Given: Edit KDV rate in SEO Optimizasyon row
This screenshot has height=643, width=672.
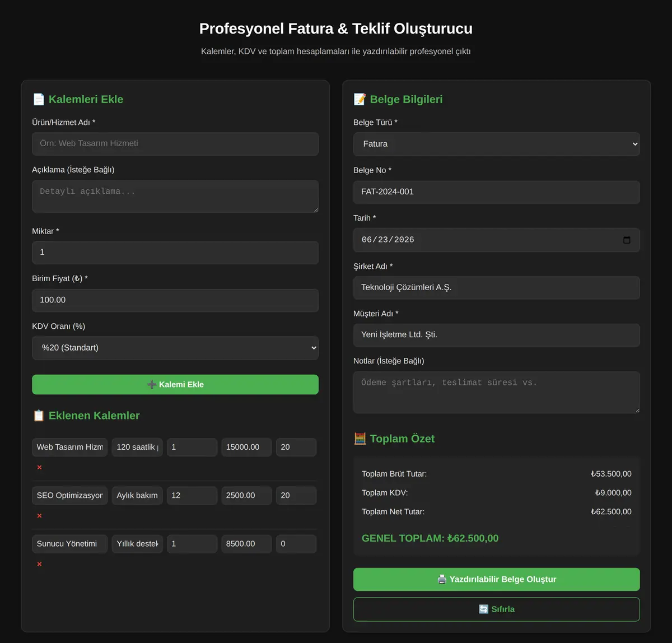Looking at the screenshot, I should (x=296, y=495).
